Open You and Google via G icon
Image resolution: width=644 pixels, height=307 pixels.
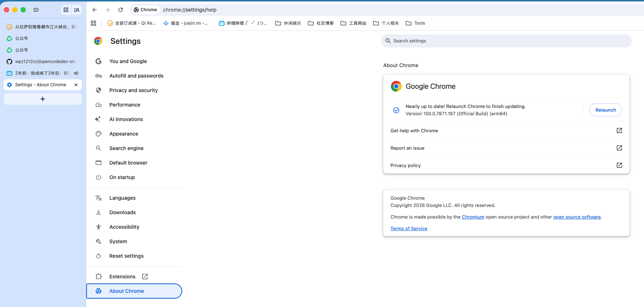(x=99, y=61)
